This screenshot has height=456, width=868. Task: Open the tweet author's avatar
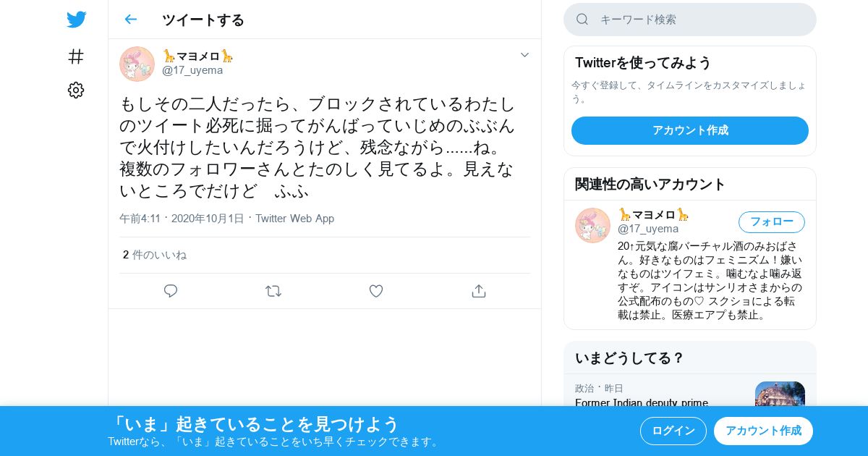[137, 64]
